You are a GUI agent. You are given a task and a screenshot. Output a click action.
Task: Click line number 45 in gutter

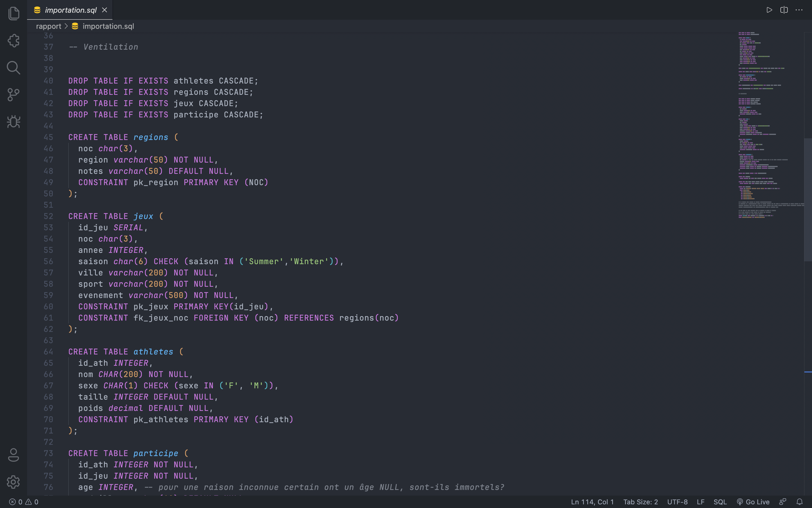48,137
